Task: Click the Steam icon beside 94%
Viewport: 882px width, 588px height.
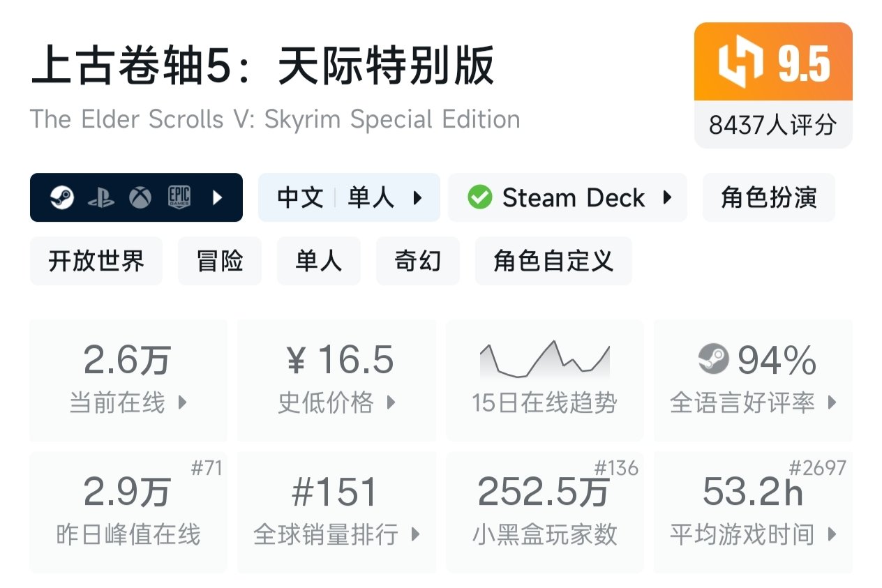Action: [x=713, y=360]
